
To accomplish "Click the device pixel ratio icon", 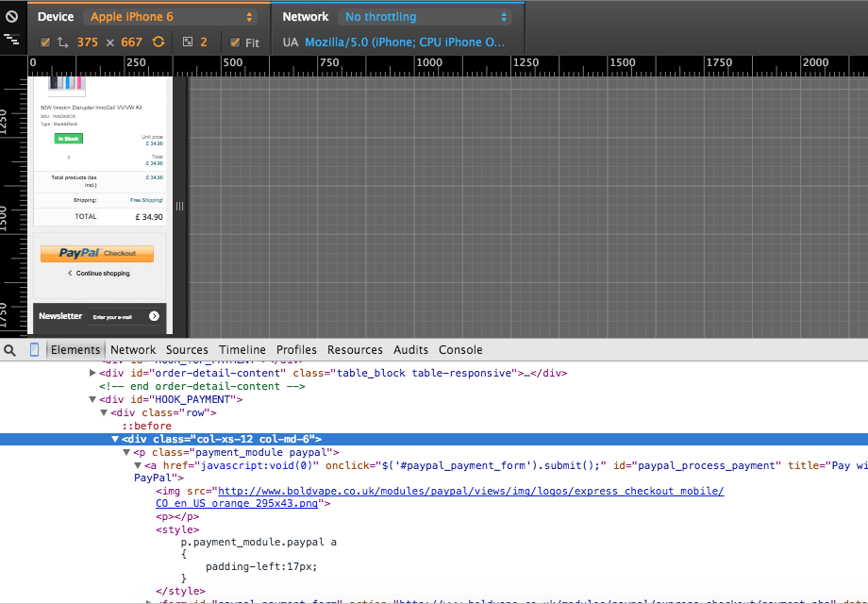I will click(x=188, y=42).
